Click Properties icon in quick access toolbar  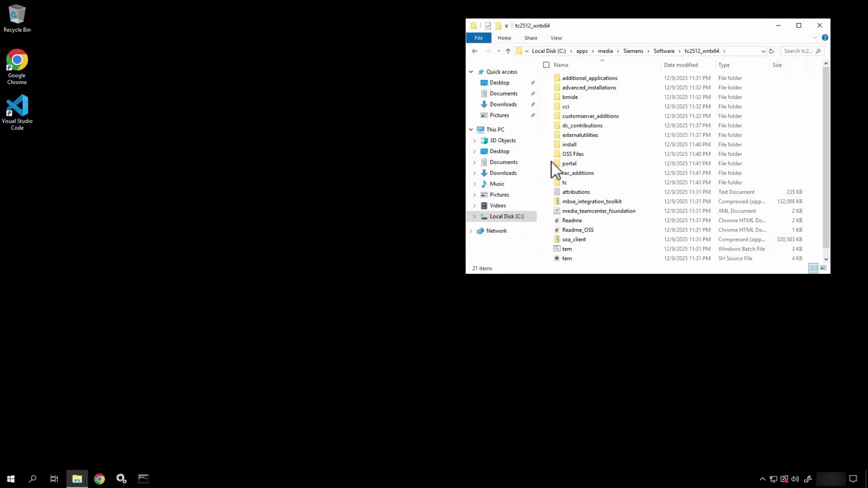pos(488,26)
